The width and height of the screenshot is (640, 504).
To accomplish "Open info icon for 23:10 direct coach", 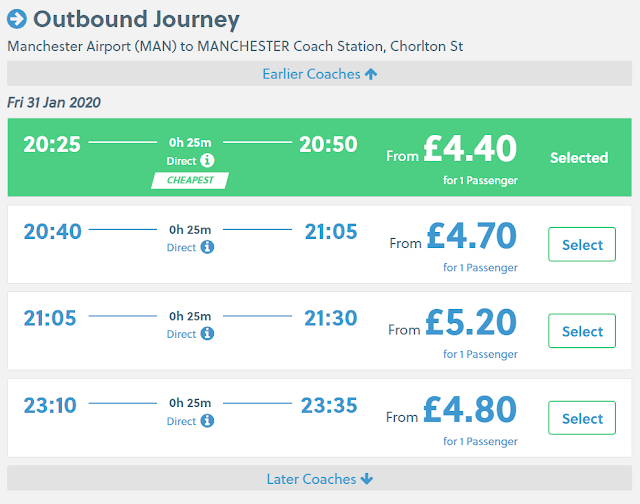I will [207, 421].
